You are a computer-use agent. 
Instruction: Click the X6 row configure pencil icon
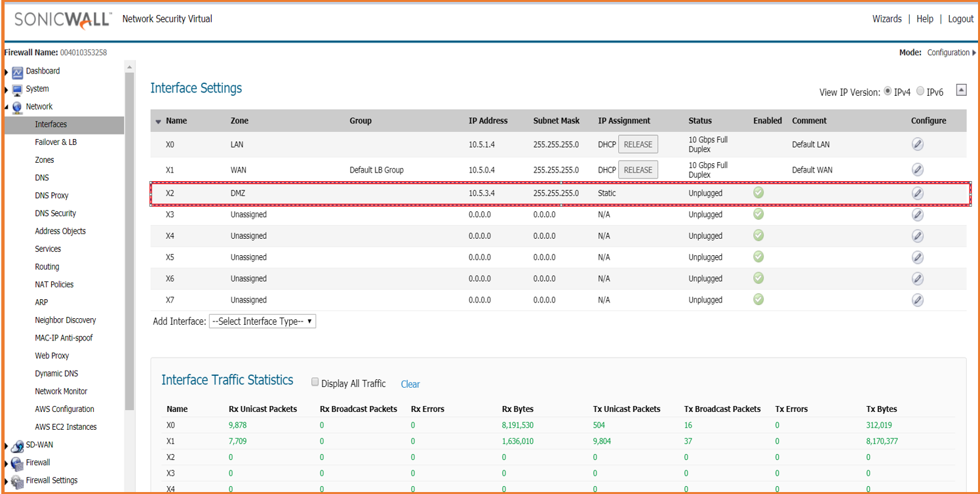pyautogui.click(x=918, y=279)
